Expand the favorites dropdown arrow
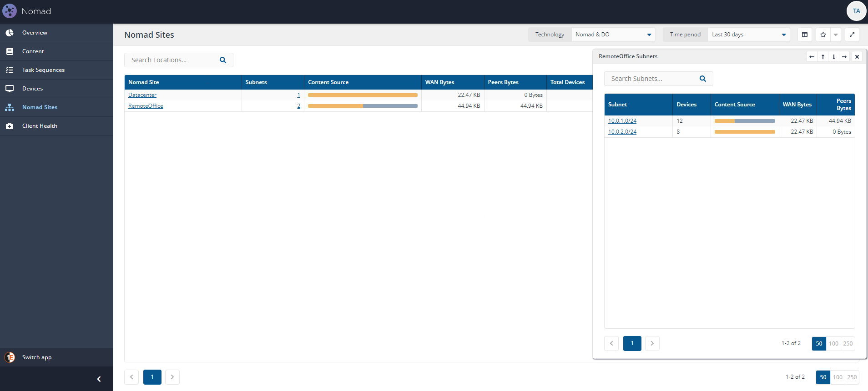Screen dimensions: 868x391 coord(836,35)
